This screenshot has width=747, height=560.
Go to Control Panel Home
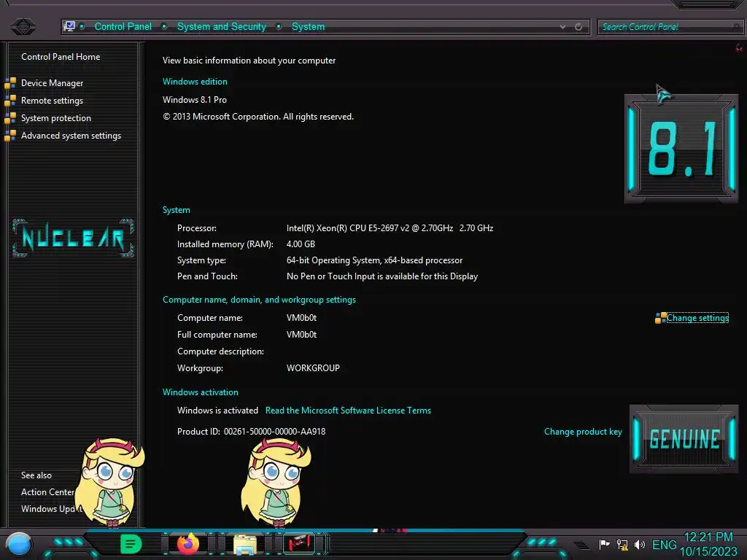pos(61,57)
